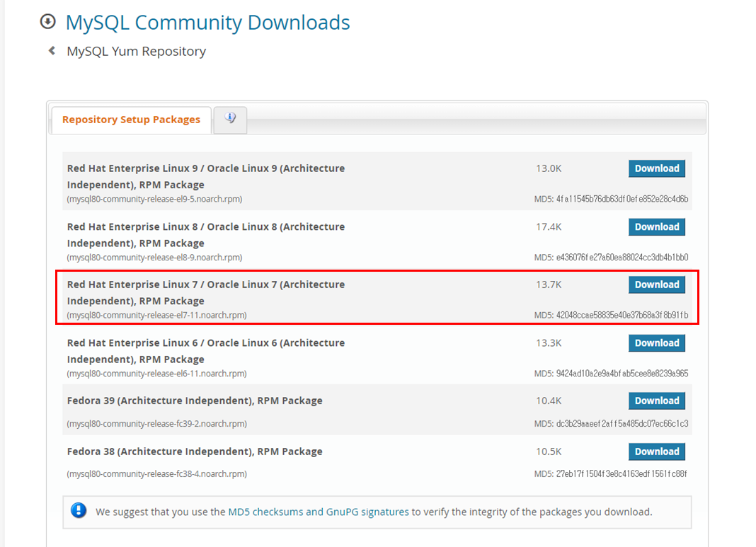Screen dimensions: 756x547
Task: Download the Red Hat Enterprise Linux 9 package
Action: pyautogui.click(x=657, y=168)
